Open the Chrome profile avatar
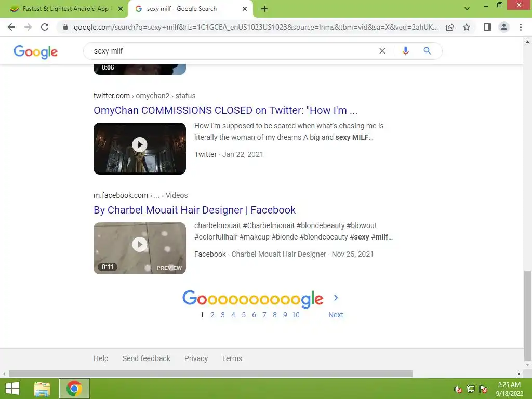Screen dimensions: 532x399 pyautogui.click(x=504, y=27)
